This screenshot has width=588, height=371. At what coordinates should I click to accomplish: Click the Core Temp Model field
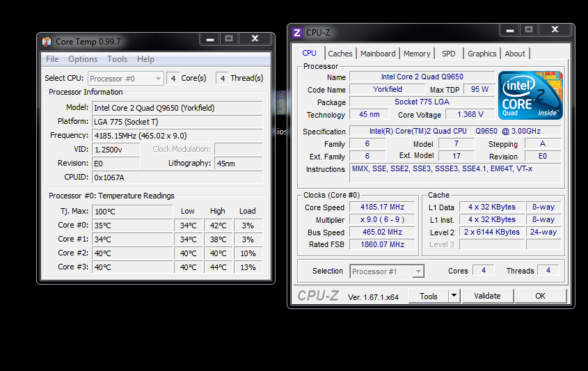177,108
